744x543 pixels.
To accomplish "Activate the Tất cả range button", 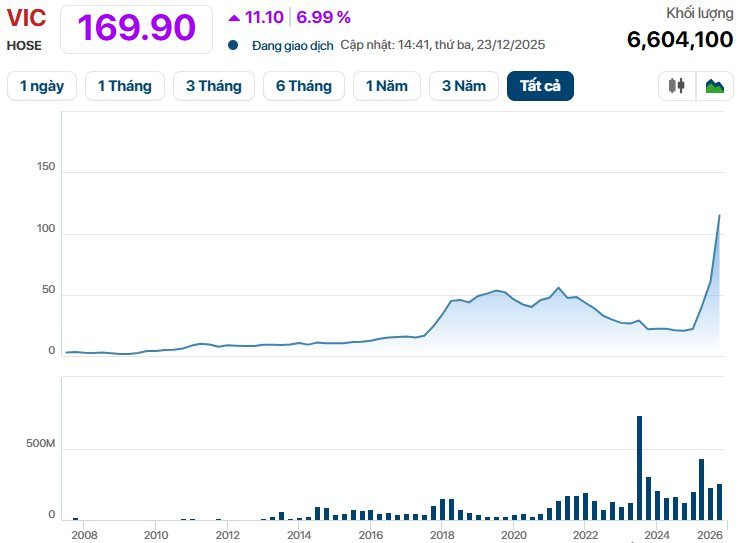I will [x=540, y=86].
